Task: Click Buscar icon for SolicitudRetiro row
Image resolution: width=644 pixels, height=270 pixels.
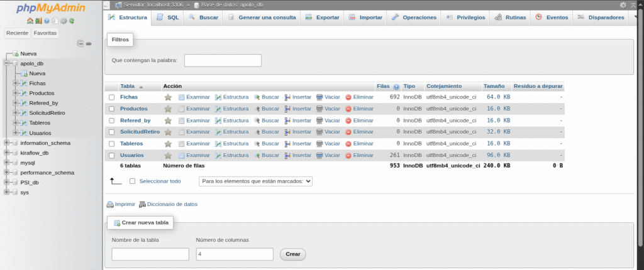Action: tap(257, 132)
